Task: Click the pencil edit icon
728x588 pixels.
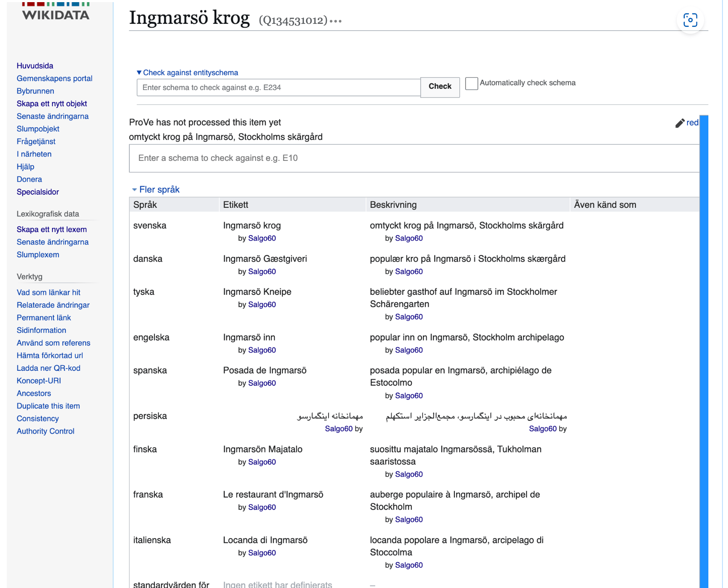Action: coord(680,123)
